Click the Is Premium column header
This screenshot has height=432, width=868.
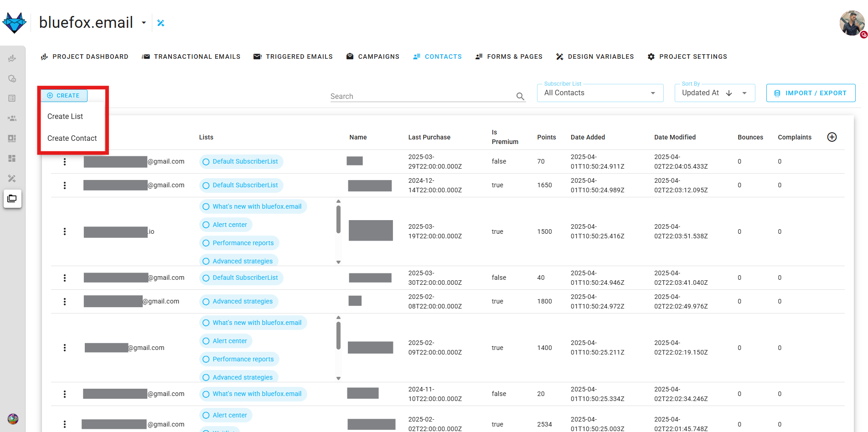505,137
